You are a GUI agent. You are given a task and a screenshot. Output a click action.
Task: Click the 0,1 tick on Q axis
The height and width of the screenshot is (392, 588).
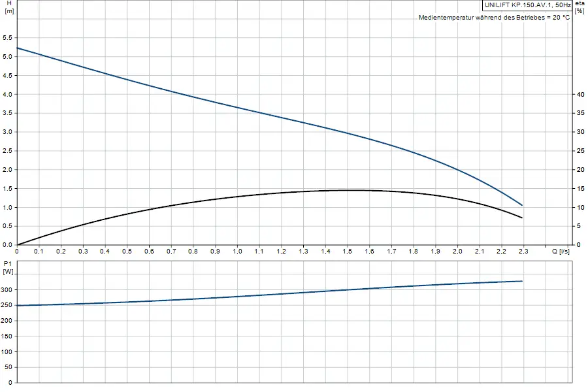coord(39,252)
